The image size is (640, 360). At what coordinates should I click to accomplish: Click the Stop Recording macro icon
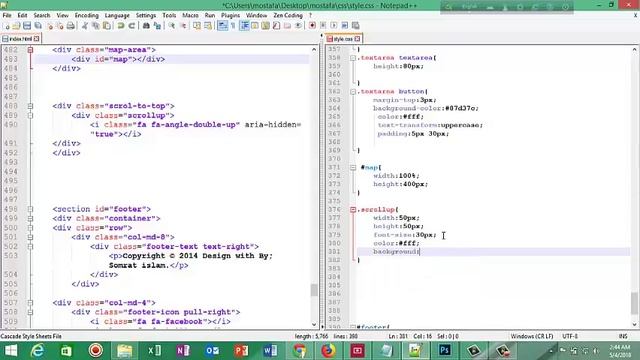[323, 26]
